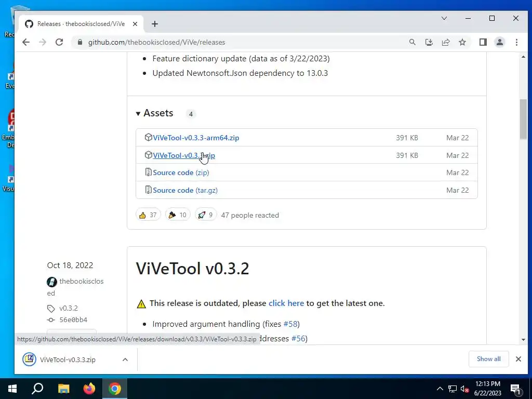The height and width of the screenshot is (399, 532).
Task: Open the Windows Start menu
Action: 12,389
